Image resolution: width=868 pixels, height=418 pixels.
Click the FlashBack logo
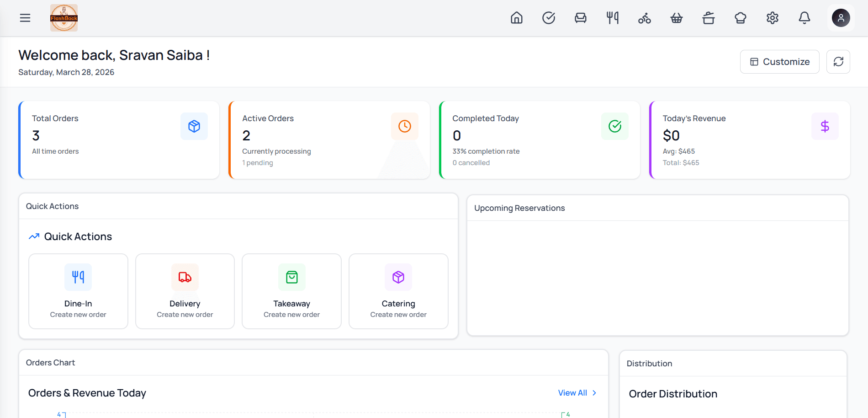pos(64,18)
